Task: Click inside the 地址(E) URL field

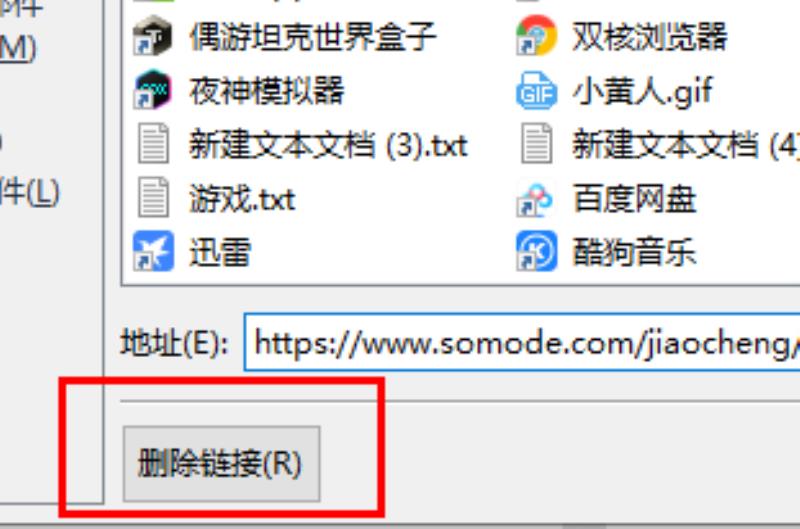Action: coord(522,343)
